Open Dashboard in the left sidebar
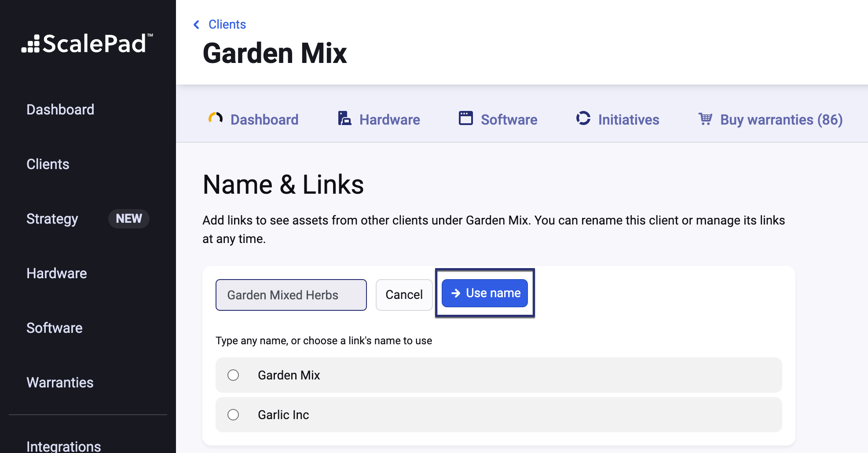Image resolution: width=868 pixels, height=453 pixels. pyautogui.click(x=60, y=110)
